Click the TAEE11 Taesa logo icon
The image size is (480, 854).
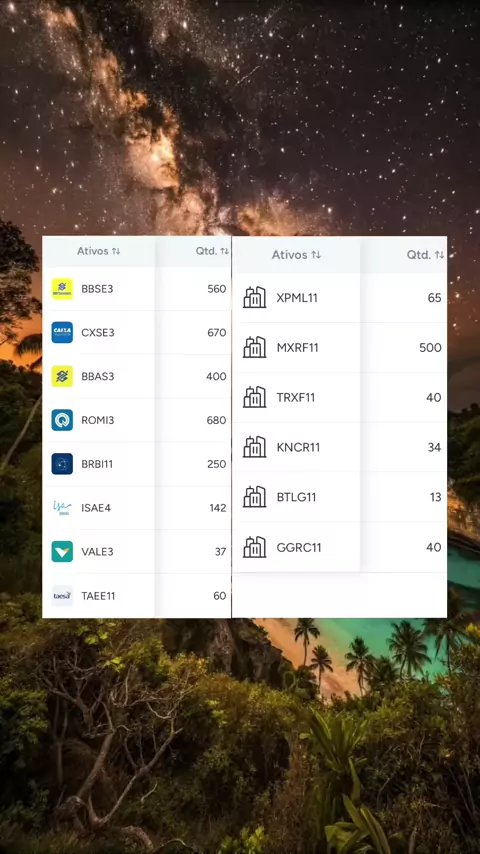pos(62,596)
